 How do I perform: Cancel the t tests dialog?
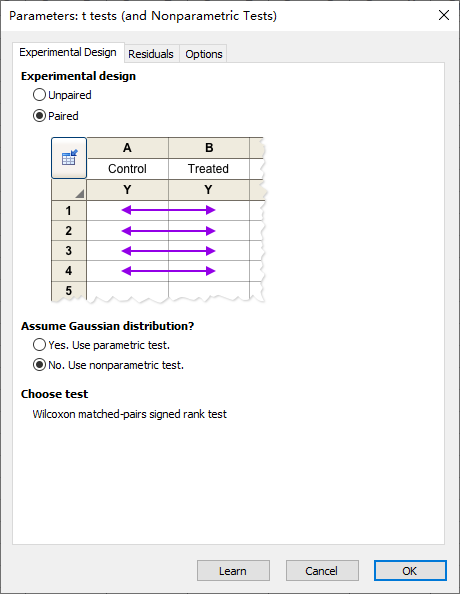click(x=322, y=571)
